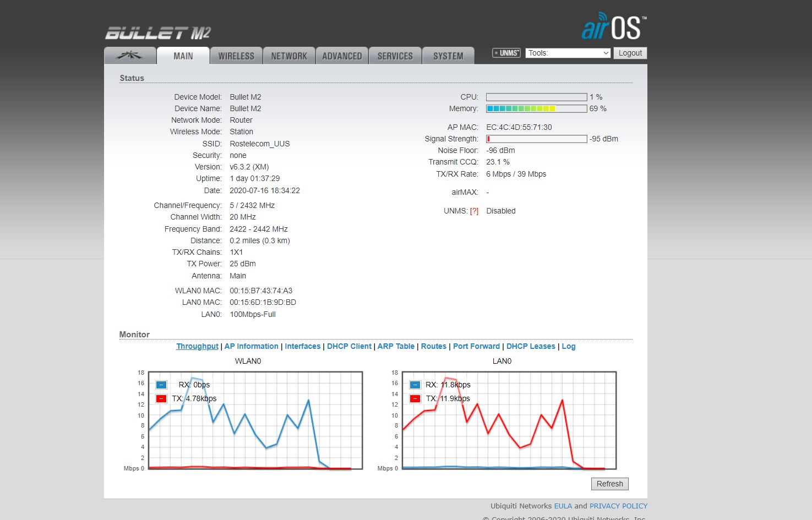The height and width of the screenshot is (520, 812).
Task: Toggle WLAN0 TX red legend box
Action: coord(161,398)
